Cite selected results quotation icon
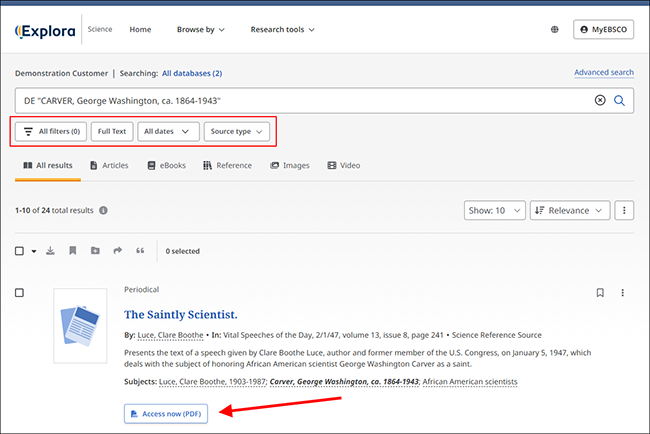Image resolution: width=650 pixels, height=434 pixels. pyautogui.click(x=140, y=251)
